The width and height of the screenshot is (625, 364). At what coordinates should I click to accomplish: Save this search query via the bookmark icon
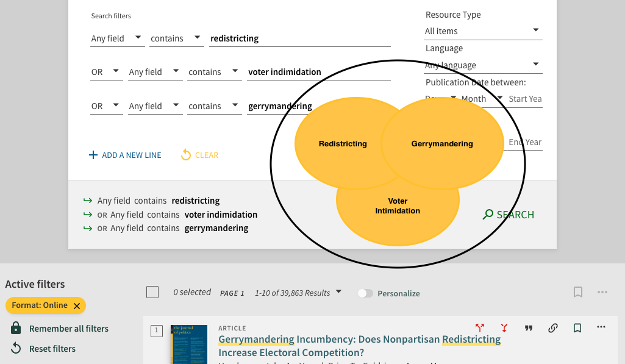coord(577,292)
